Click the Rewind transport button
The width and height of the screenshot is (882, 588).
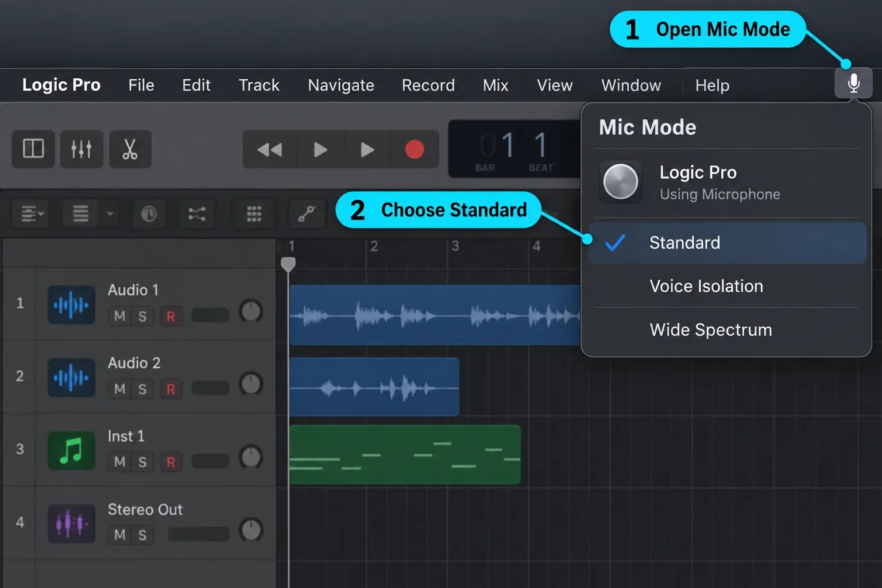270,149
